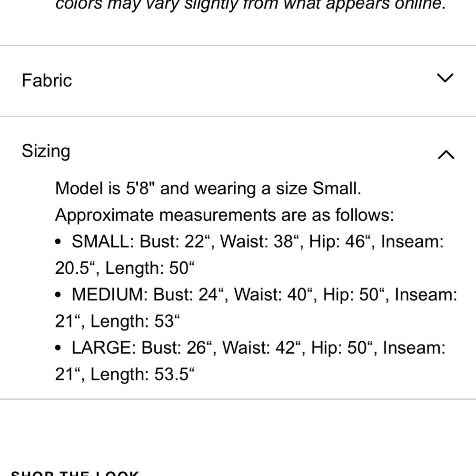Tap bullet point before MEDIUM

pos(58,295)
